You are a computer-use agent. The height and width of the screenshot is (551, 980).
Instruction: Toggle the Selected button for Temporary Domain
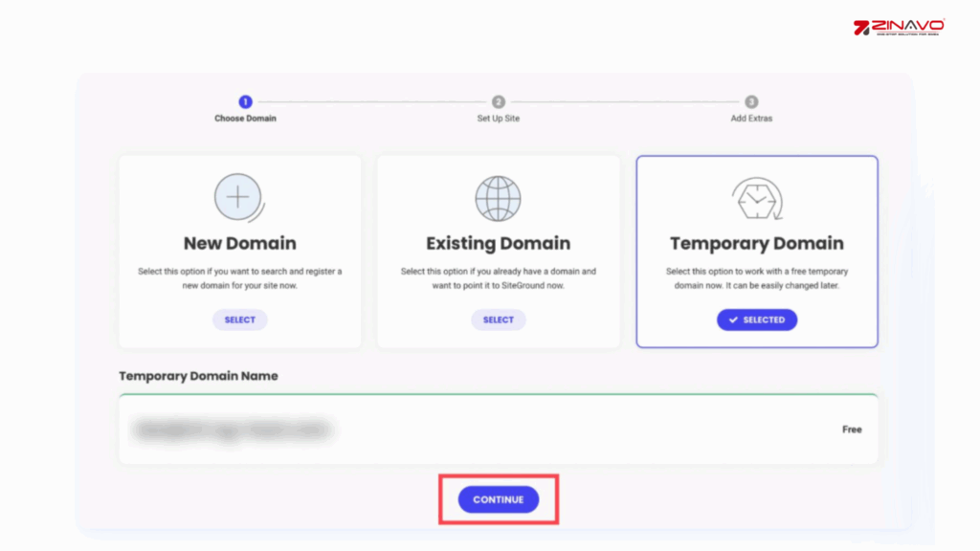[x=756, y=320]
